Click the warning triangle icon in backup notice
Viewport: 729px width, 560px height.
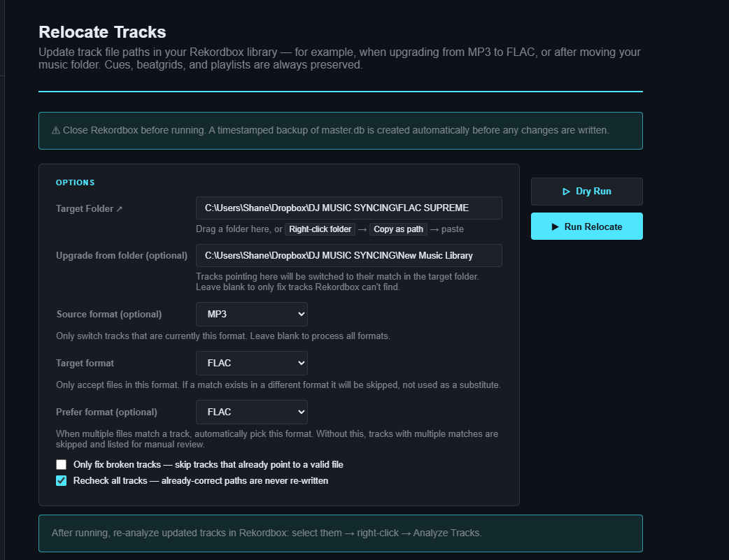coord(56,131)
